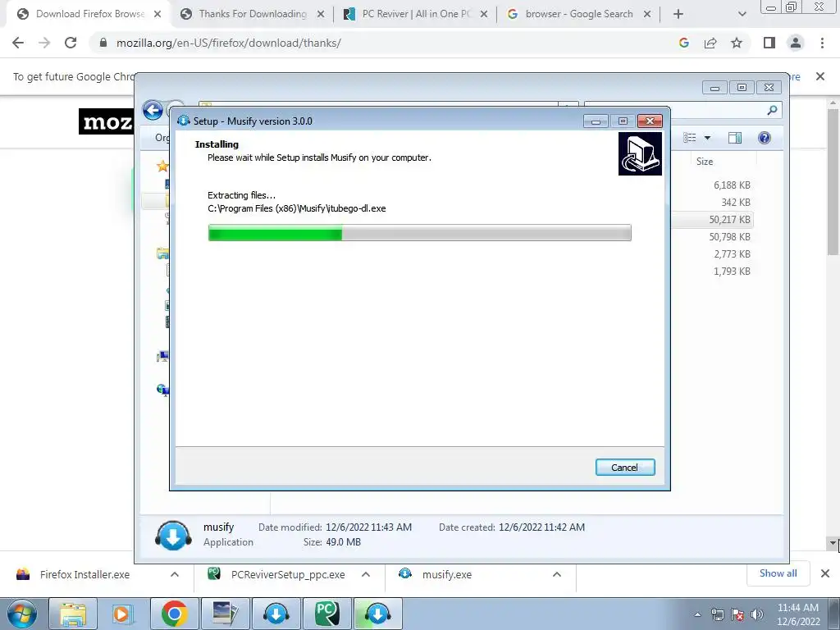Click the taskbar clock showing 11:44 AM
The width and height of the screenshot is (840, 630).
click(798, 614)
